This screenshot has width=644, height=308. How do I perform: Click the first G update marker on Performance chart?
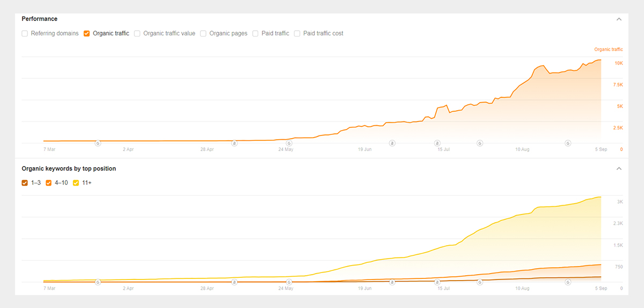pyautogui.click(x=98, y=143)
